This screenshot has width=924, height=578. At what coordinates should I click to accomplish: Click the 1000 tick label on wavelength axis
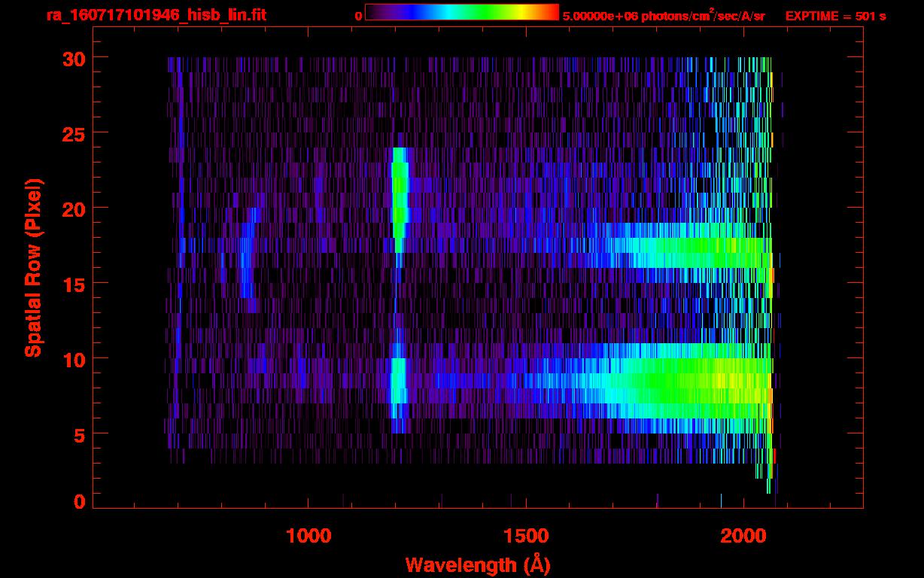[309, 536]
